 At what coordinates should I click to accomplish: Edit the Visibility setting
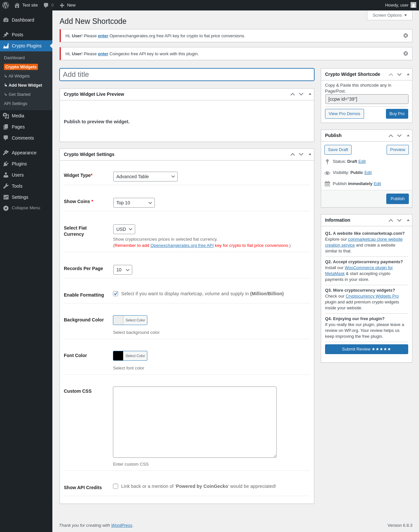click(x=368, y=173)
